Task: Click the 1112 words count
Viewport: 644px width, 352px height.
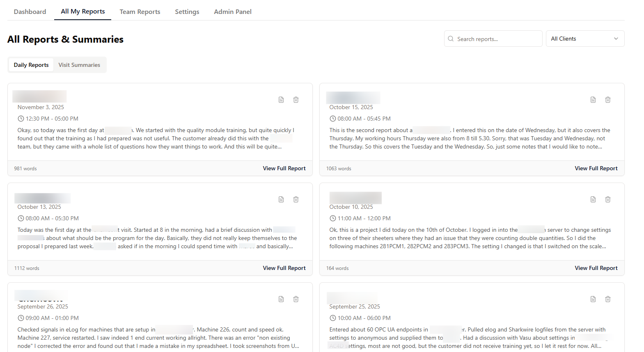Action: click(x=27, y=268)
